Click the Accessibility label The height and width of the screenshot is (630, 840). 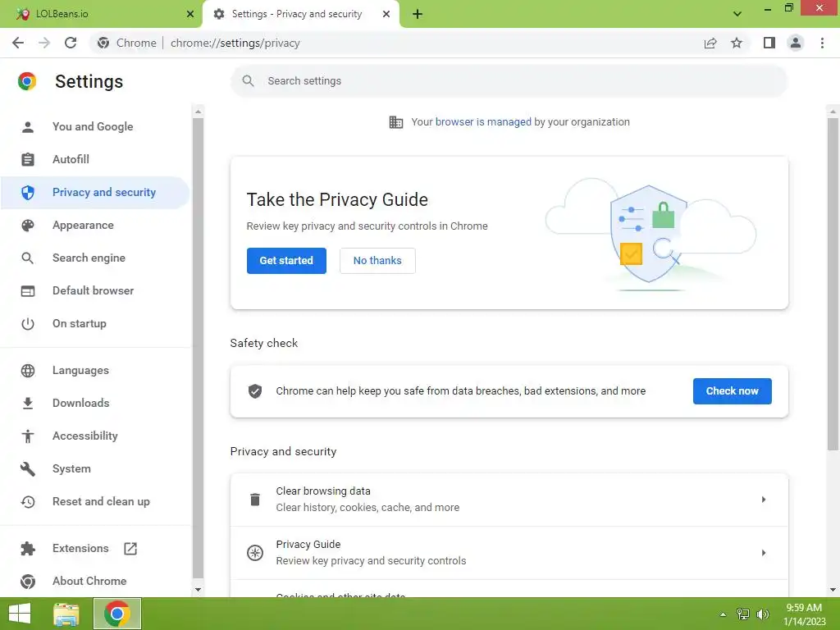[x=85, y=436]
